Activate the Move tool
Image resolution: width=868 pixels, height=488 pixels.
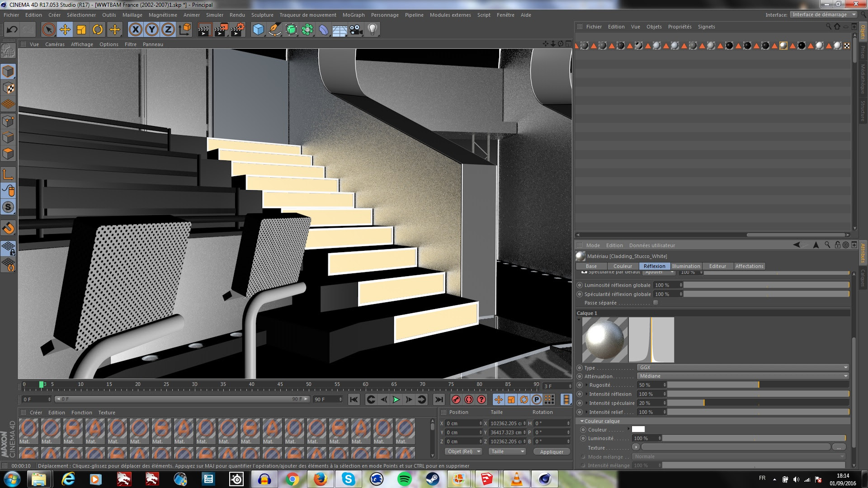click(x=65, y=30)
